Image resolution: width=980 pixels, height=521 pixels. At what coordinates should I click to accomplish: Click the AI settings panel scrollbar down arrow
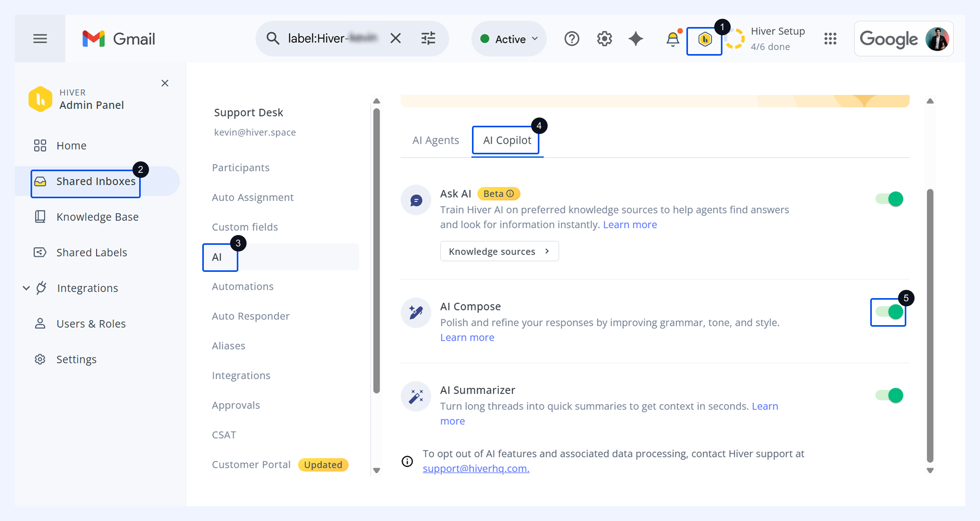point(930,470)
